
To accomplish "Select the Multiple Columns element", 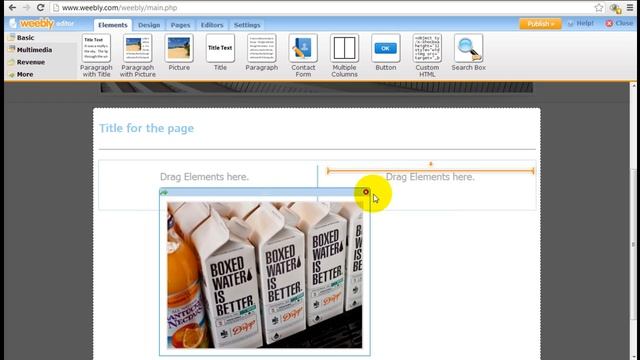I will (x=344, y=56).
